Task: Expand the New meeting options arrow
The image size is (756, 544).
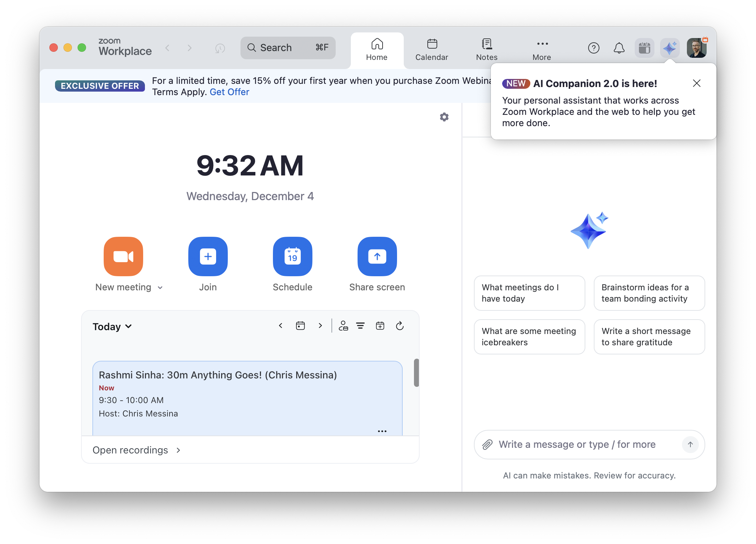Action: 160,288
